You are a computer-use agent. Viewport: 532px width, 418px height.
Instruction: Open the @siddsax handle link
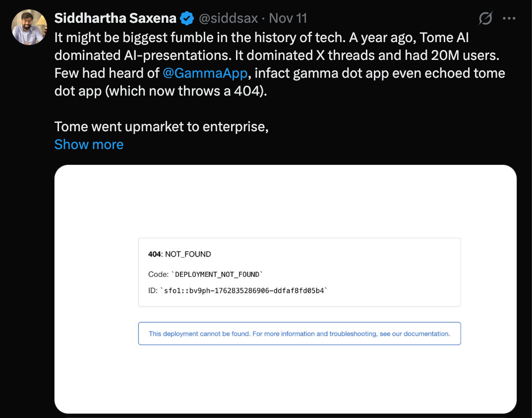(228, 19)
